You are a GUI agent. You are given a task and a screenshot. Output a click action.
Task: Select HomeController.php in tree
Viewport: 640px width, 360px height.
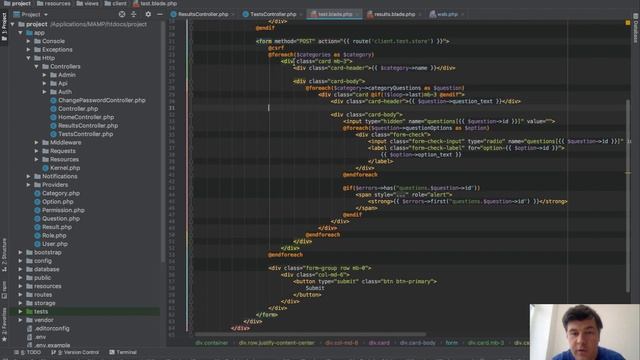tap(82, 117)
